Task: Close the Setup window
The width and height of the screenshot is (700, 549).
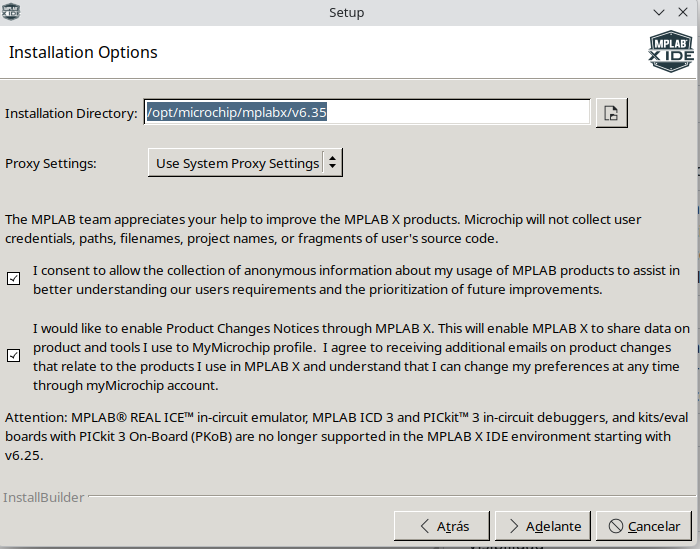Action: click(683, 12)
